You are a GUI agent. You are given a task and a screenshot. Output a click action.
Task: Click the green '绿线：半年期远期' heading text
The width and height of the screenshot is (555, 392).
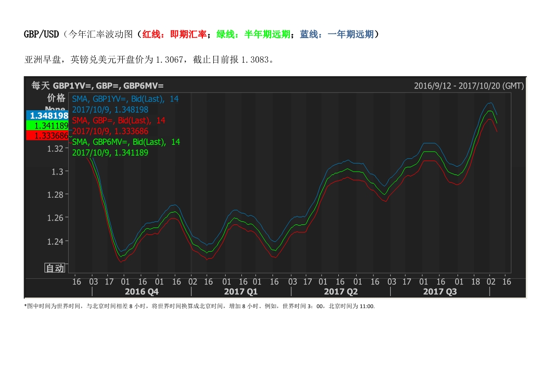tap(253, 34)
